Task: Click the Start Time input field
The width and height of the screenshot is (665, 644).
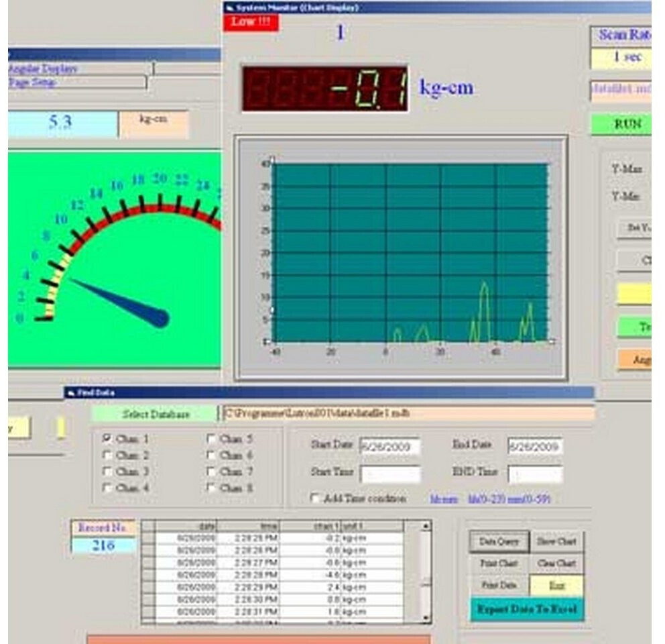Action: point(390,474)
